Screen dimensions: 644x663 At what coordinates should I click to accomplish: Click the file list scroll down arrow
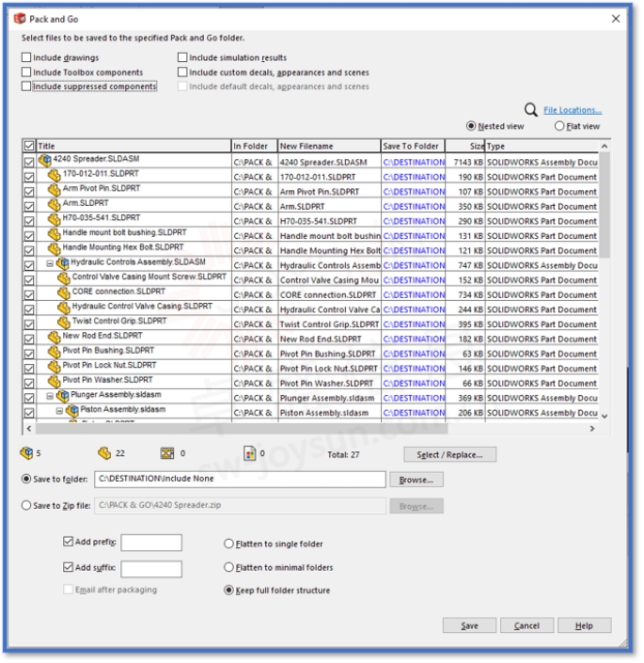coord(605,417)
